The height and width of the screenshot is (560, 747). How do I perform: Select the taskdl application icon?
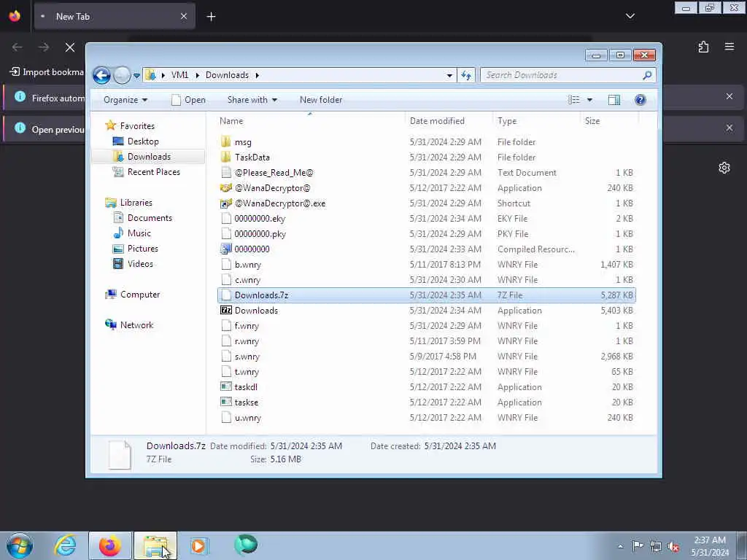226,386
